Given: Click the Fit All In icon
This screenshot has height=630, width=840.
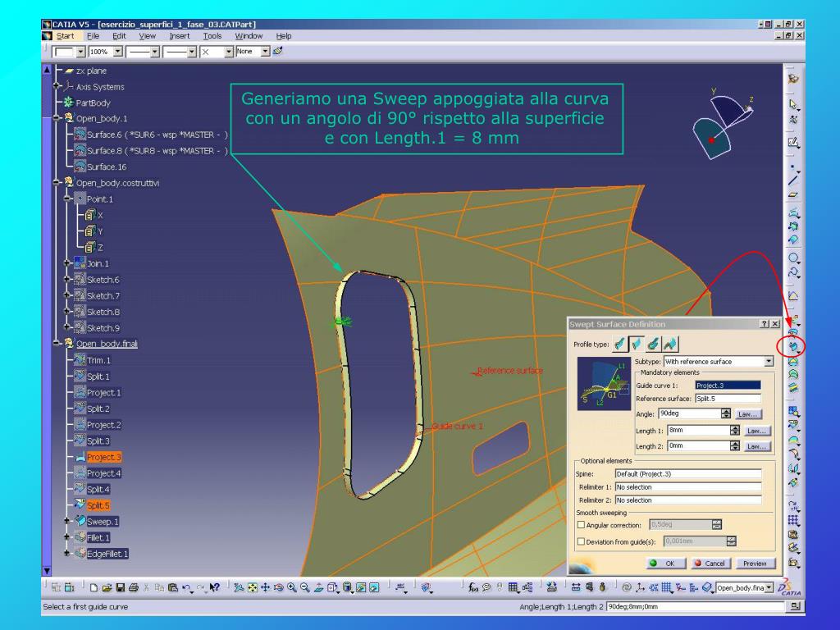Looking at the screenshot, I should (x=252, y=587).
